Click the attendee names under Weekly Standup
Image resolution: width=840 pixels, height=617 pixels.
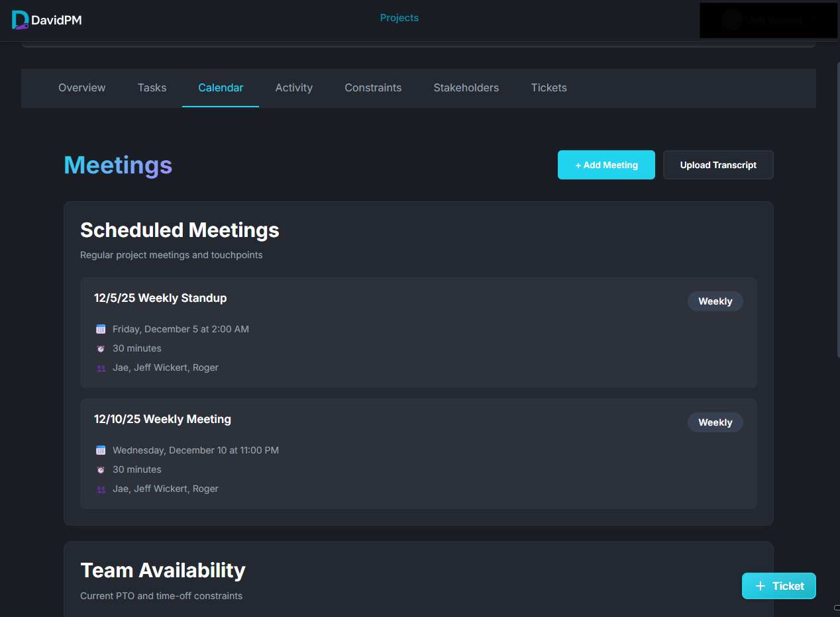[166, 367]
